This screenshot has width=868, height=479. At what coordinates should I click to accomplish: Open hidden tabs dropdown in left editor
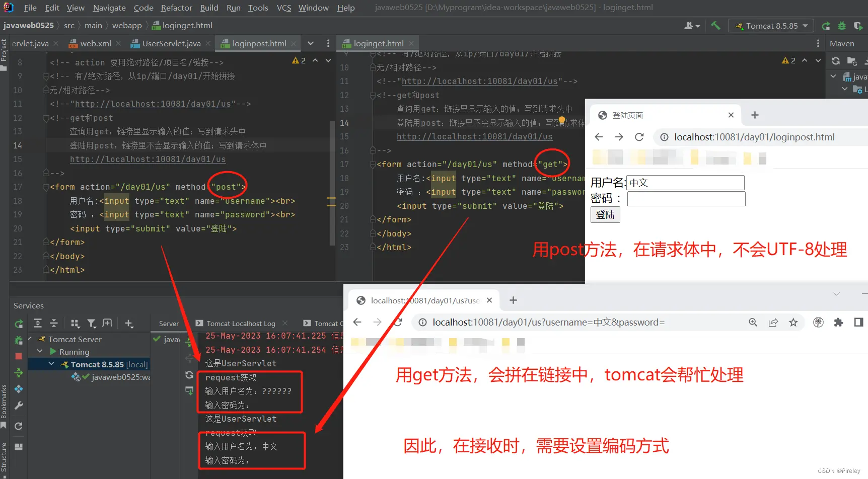311,43
